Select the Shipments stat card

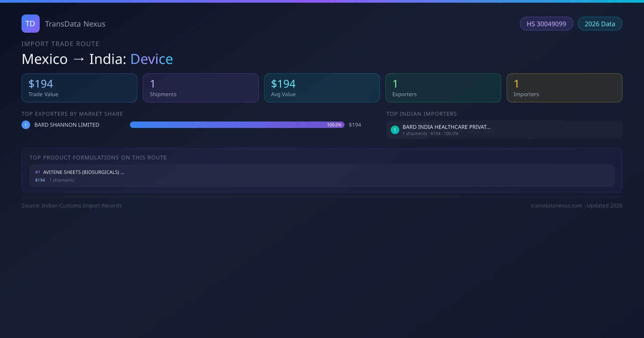tap(200, 88)
